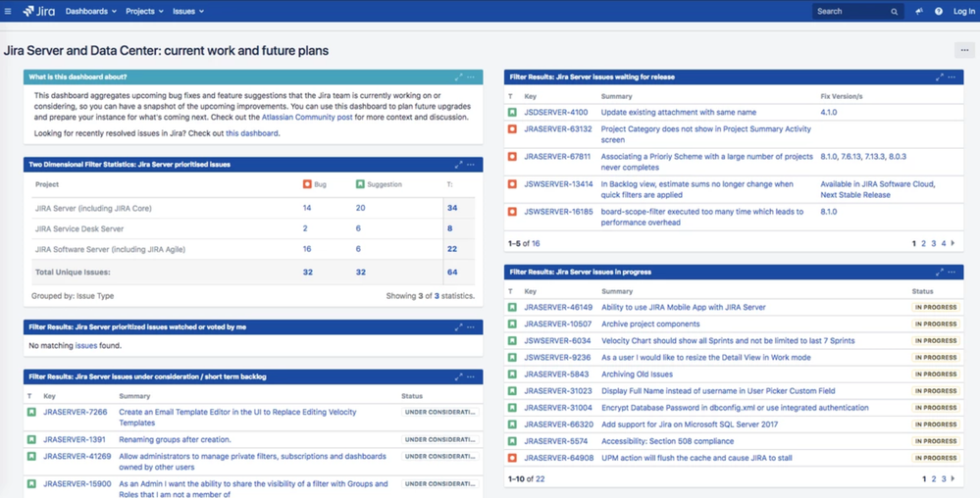The width and height of the screenshot is (980, 498).
Task: Open the 16 bugs count for JIRA Software Server
Action: pos(307,249)
